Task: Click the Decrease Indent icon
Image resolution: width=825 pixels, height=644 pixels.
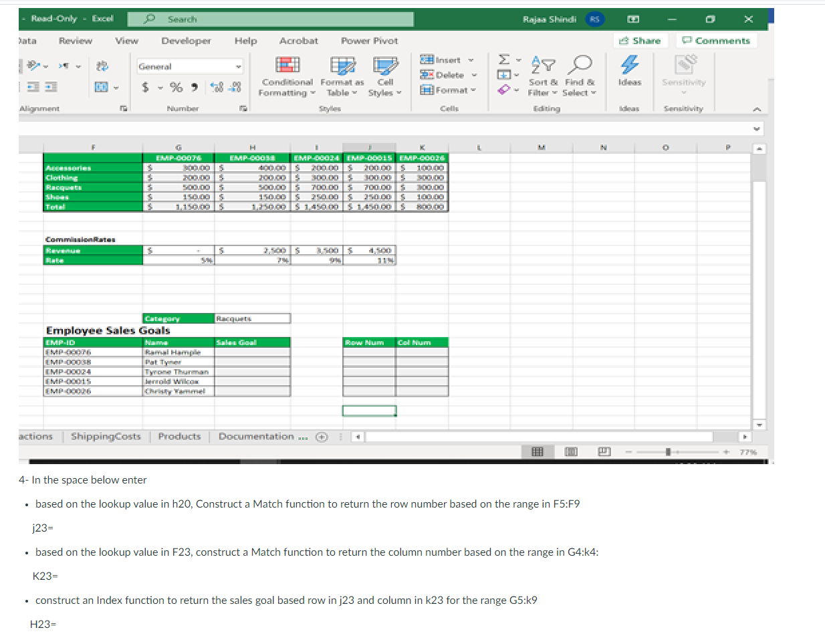Action: tap(33, 87)
